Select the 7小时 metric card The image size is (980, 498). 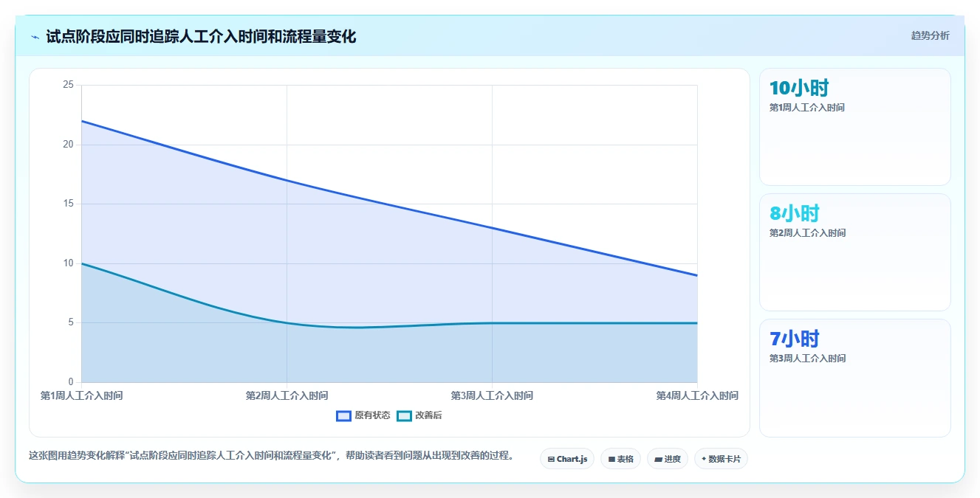click(855, 378)
